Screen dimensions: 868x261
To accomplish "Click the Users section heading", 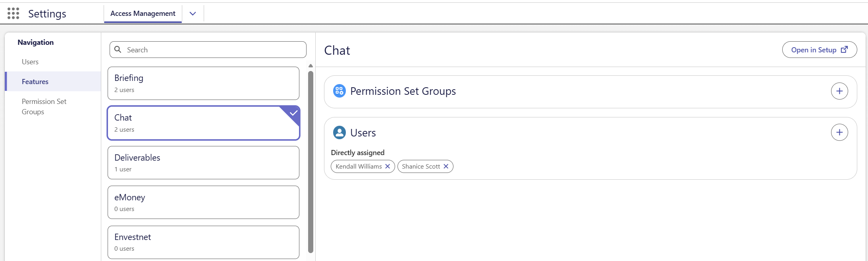I will (x=363, y=133).
